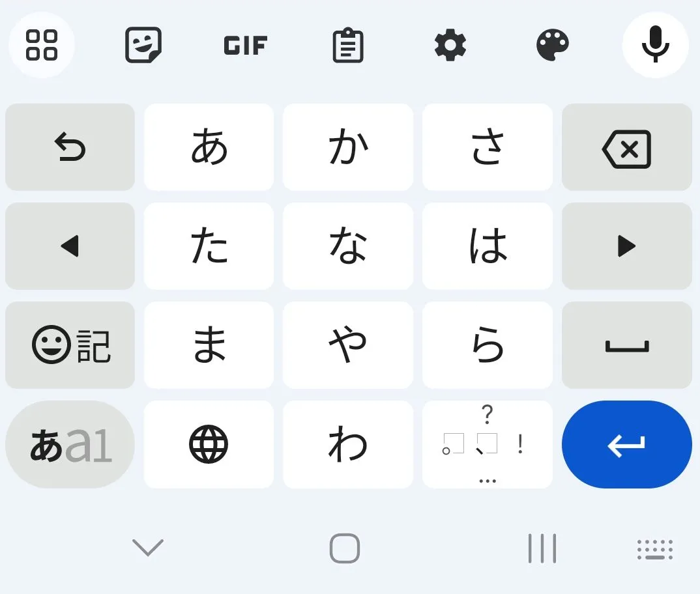Tap the left cursor arrow key

point(70,246)
